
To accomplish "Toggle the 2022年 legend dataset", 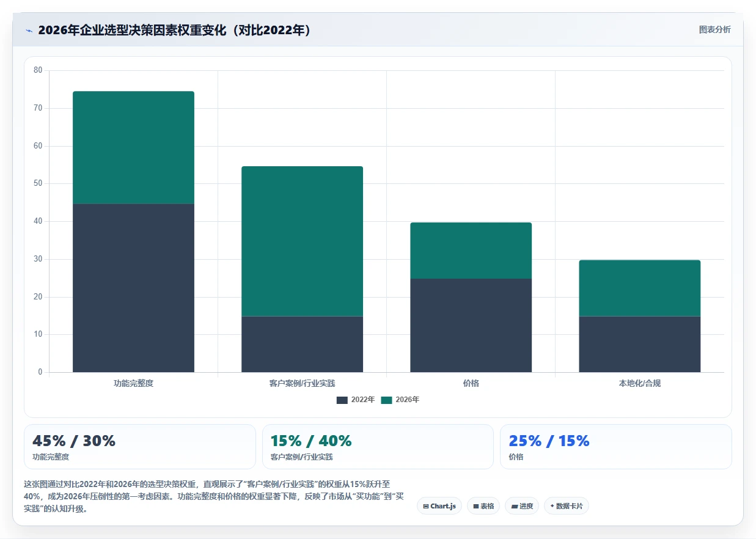I will [356, 400].
